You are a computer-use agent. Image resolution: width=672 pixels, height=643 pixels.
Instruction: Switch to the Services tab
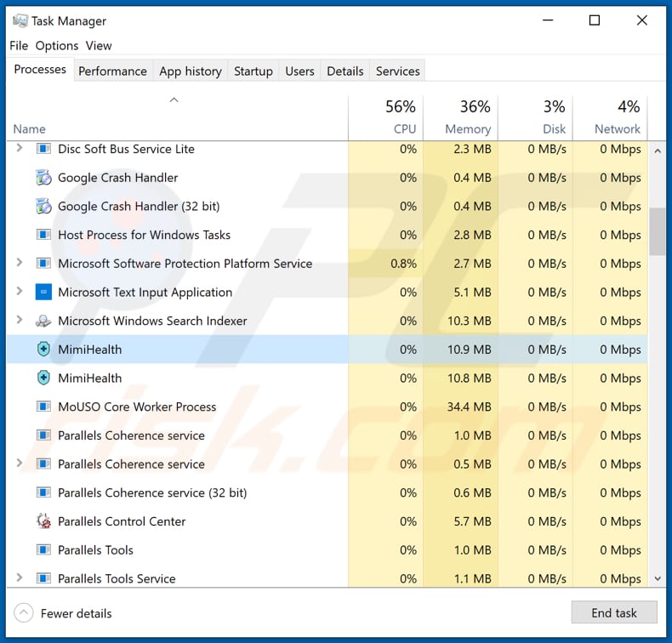[x=398, y=71]
